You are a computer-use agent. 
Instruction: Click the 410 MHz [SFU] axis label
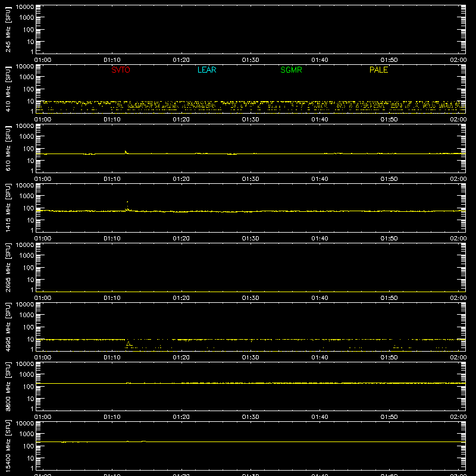click(8, 89)
